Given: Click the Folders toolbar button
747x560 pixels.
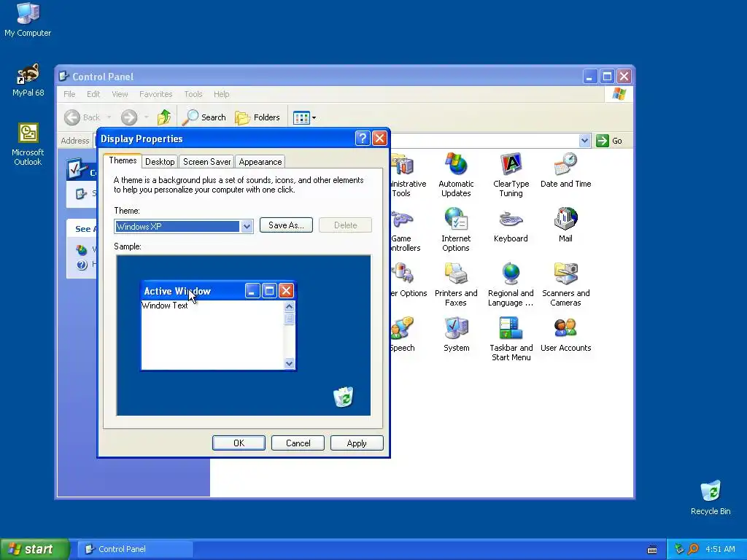Looking at the screenshot, I should pos(258,117).
